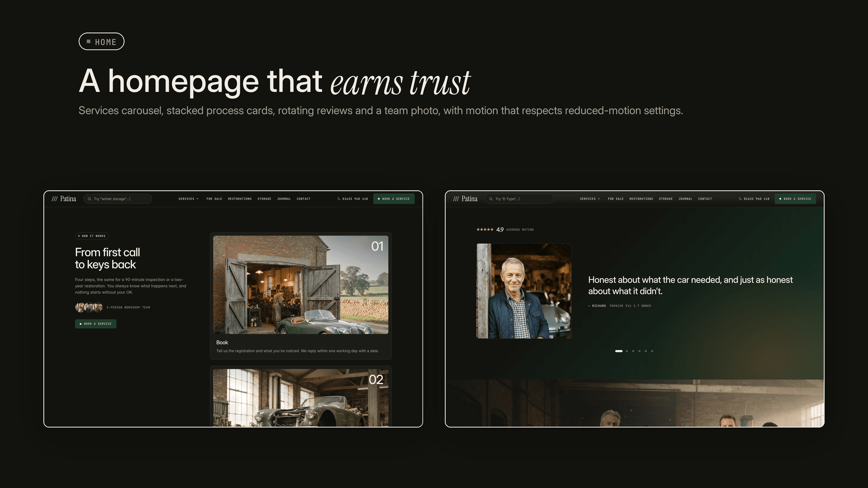The image size is (868, 488).
Task: Click the Patina logo in left mockup
Action: point(64,199)
